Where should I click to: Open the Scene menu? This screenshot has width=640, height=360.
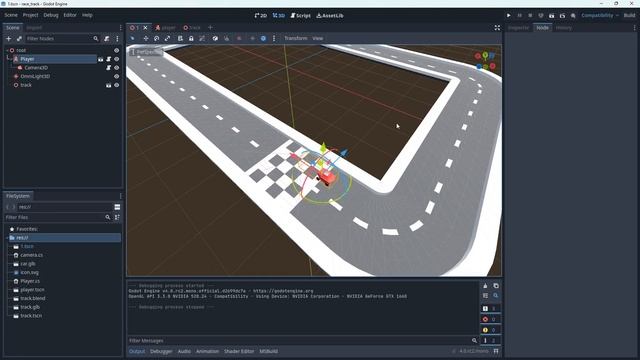(x=11, y=15)
